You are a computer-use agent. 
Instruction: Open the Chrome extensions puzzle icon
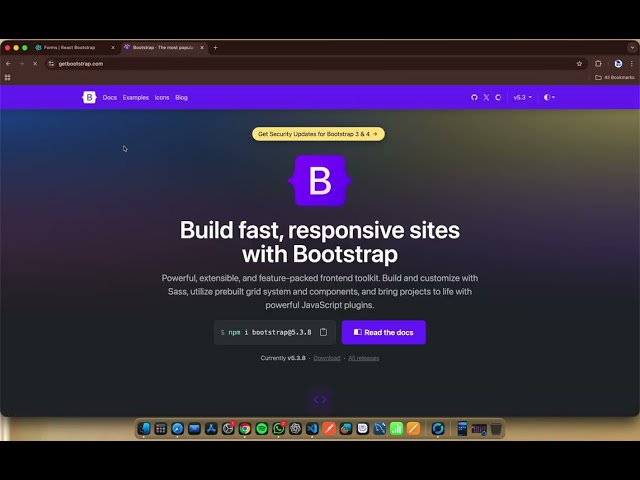click(598, 64)
